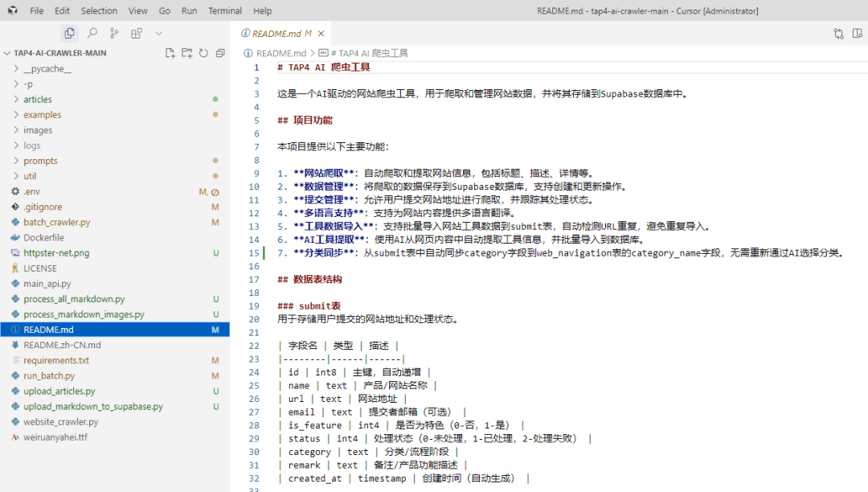Refresh the Explorer file tree
The image size is (868, 492).
[x=203, y=53]
